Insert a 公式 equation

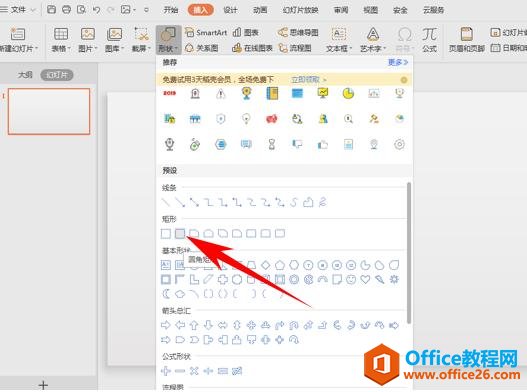[429, 40]
